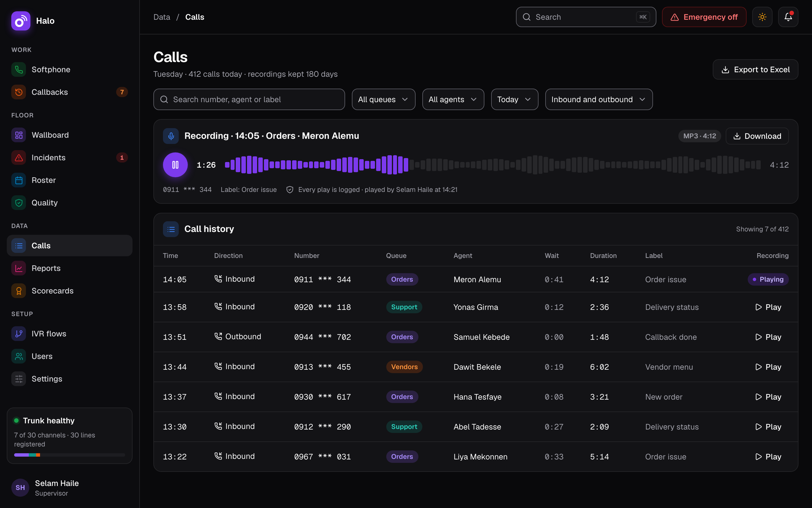Open the Roster page
The height and width of the screenshot is (508, 812).
click(x=69, y=180)
